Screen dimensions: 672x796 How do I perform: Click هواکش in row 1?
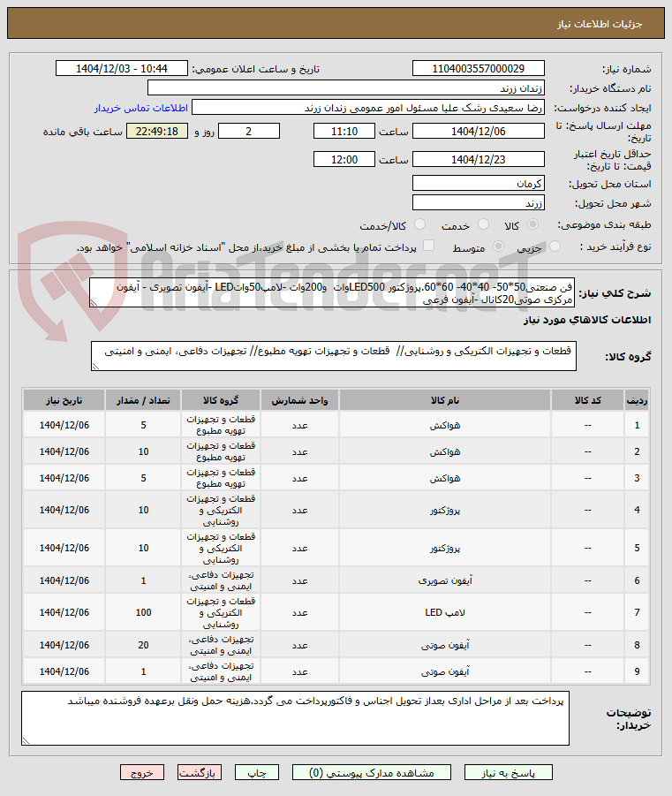pyautogui.click(x=445, y=425)
